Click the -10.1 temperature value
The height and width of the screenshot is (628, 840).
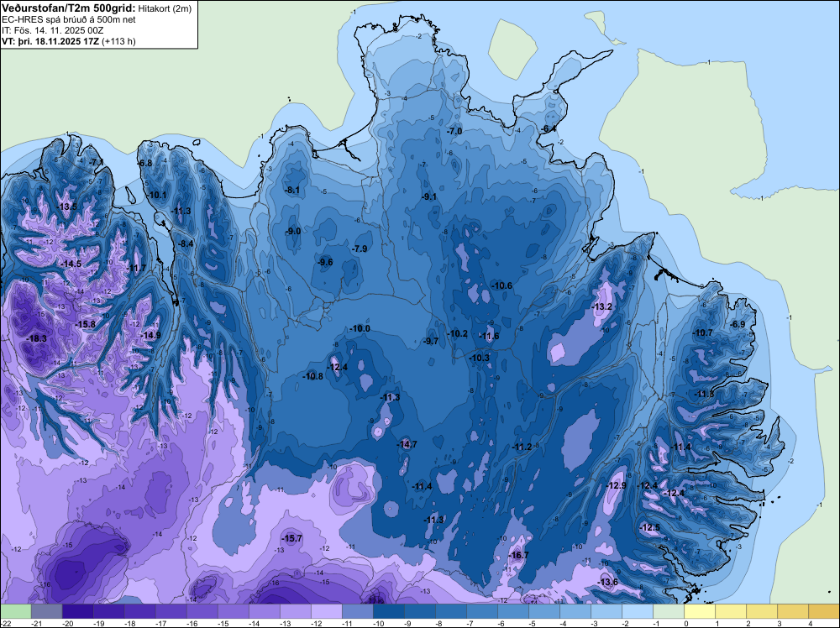pos(157,195)
